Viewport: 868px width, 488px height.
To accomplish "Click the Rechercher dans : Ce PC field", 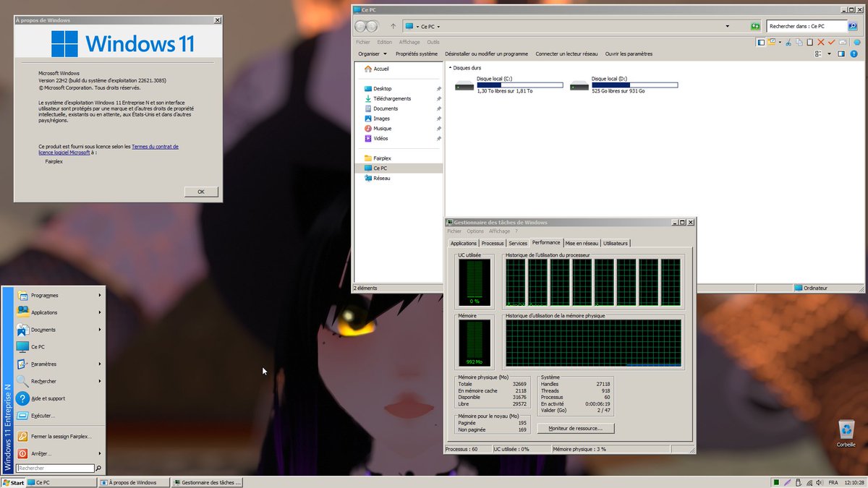I will click(807, 26).
